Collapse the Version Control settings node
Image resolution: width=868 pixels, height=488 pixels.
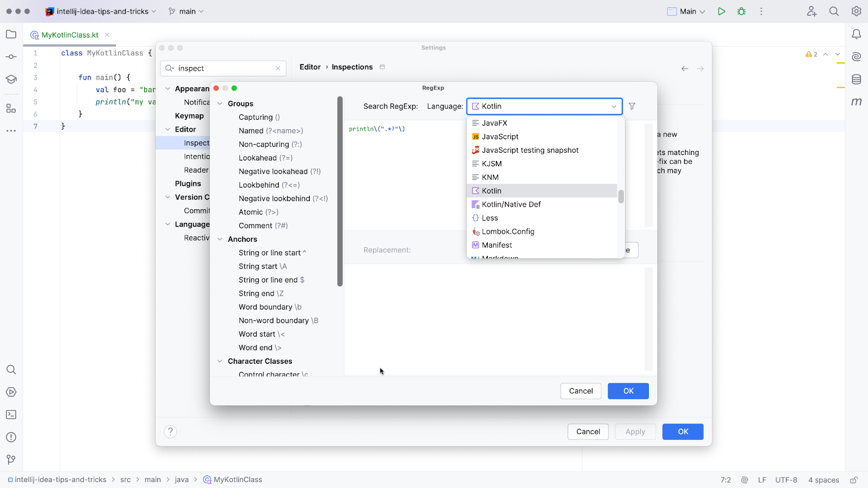[168, 197]
